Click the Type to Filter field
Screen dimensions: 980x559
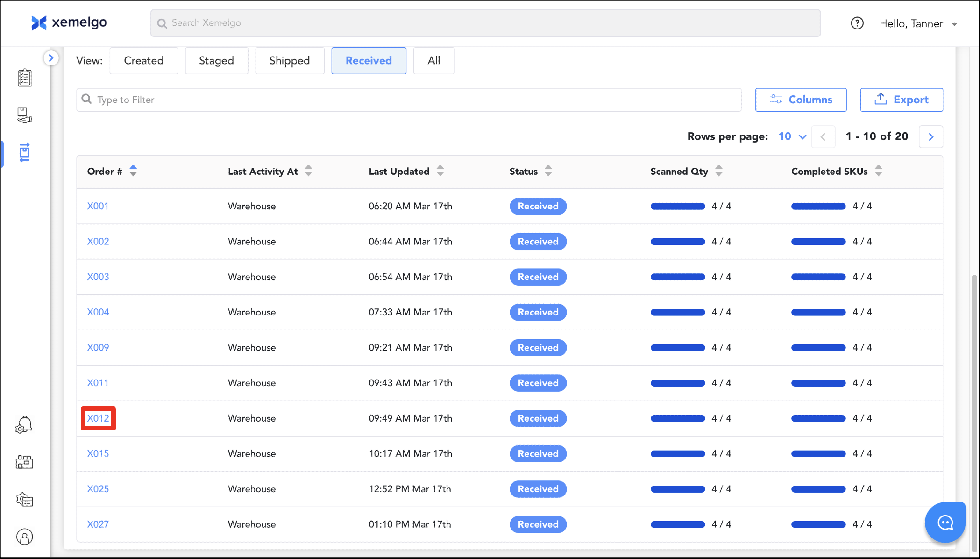[409, 100]
